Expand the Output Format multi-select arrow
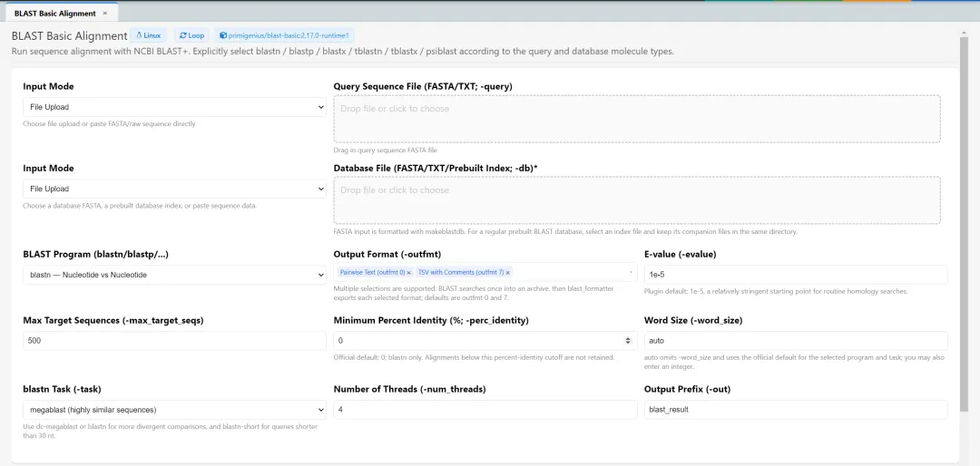 tap(631, 272)
